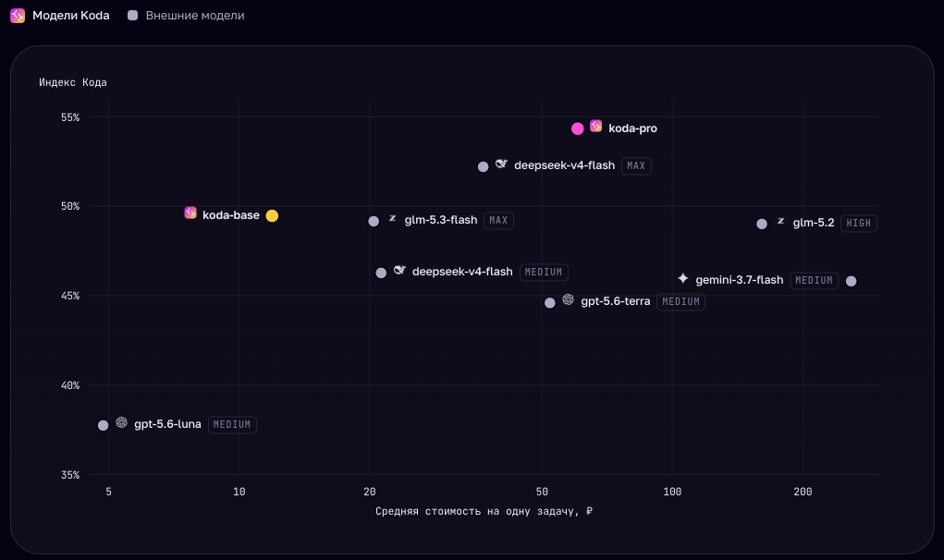The width and height of the screenshot is (944, 560).
Task: Click the OpenAI icon beside gpt-5.6-terra
Action: [569, 299]
